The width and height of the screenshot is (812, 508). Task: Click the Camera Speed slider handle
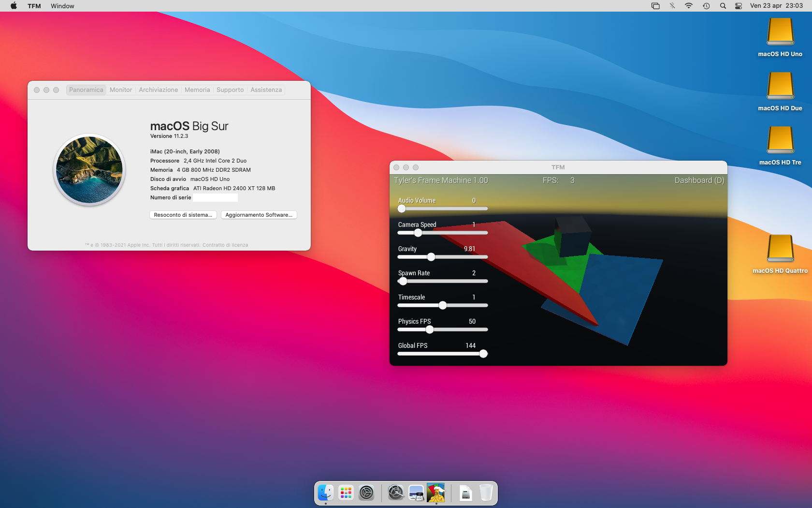(x=418, y=233)
